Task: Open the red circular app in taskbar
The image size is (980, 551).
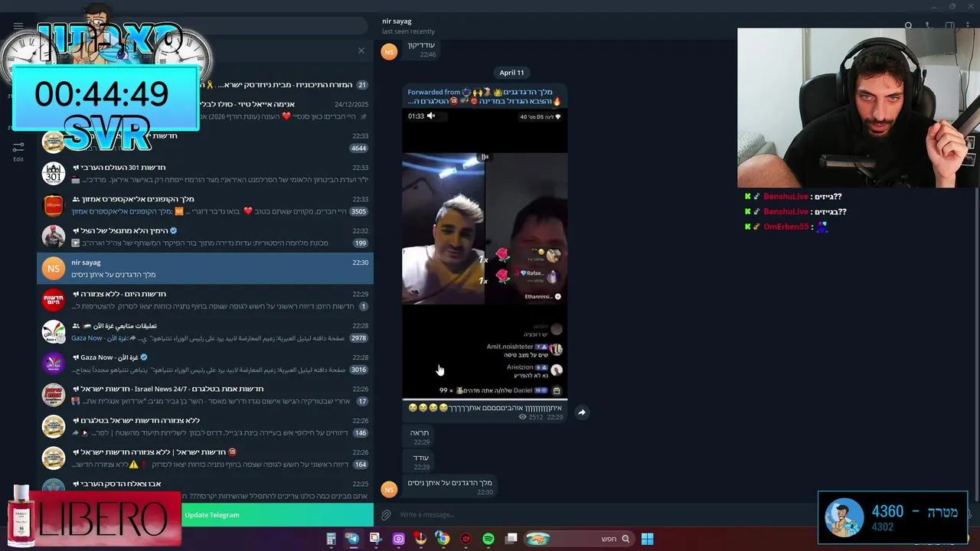Action: [465, 539]
